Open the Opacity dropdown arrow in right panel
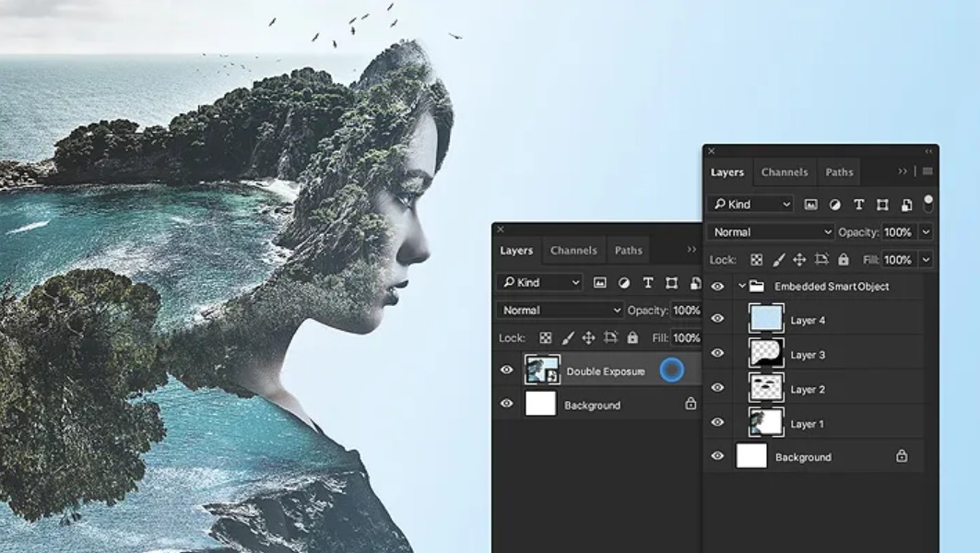This screenshot has width=980, height=553. click(x=927, y=232)
